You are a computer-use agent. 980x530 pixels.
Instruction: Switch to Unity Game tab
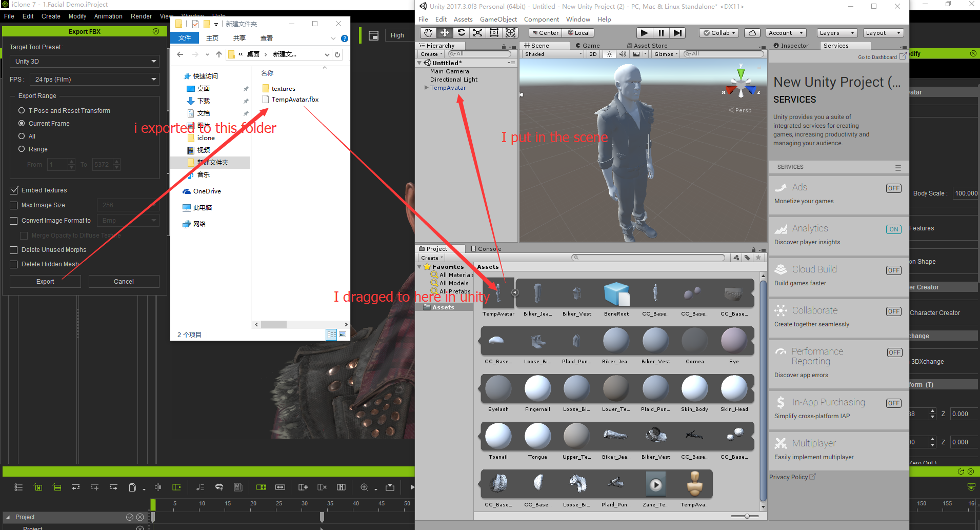pos(588,46)
